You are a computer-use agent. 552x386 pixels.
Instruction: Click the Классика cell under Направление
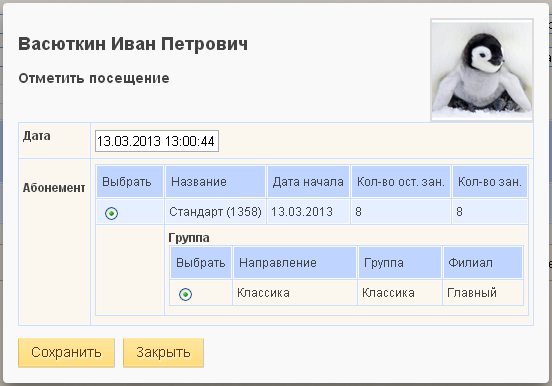(295, 293)
